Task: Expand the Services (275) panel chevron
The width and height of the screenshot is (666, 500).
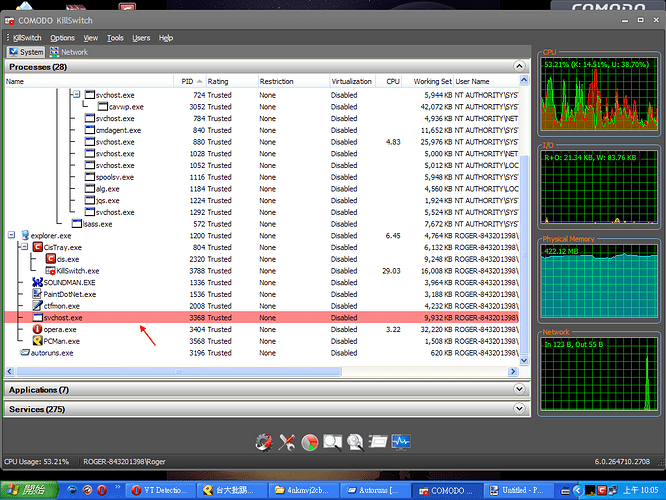Action: [x=519, y=409]
